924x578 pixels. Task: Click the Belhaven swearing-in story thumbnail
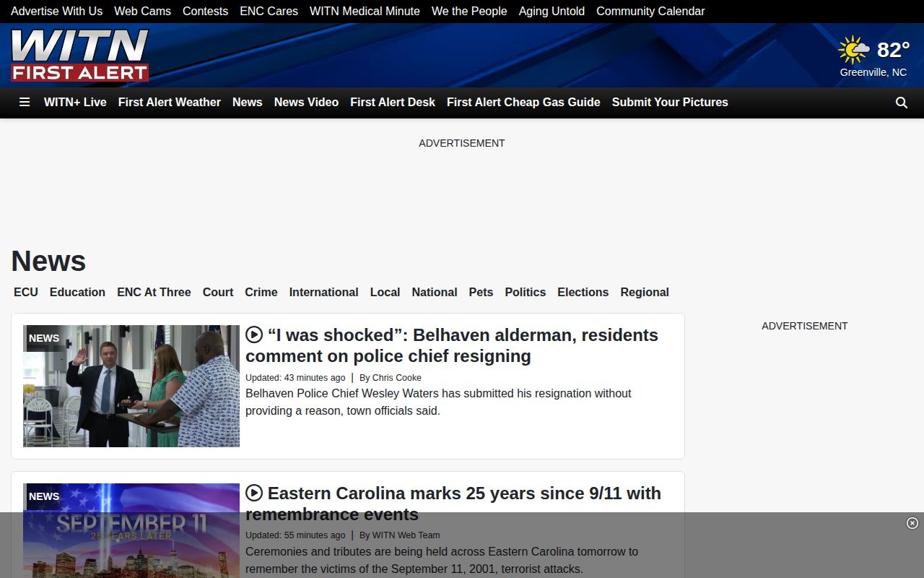[131, 386]
